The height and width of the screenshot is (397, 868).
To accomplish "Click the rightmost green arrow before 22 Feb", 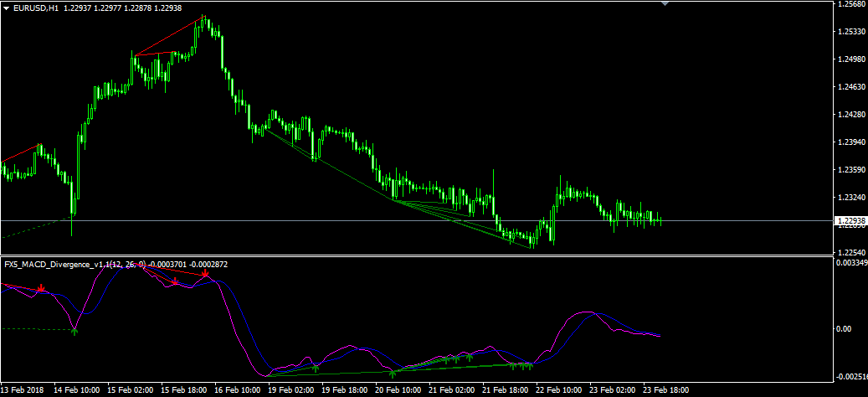I will point(529,366).
